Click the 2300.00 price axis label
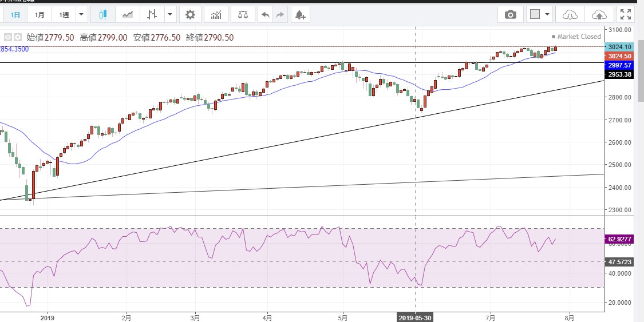Image resolution: width=644 pixels, height=322 pixels. [x=620, y=210]
